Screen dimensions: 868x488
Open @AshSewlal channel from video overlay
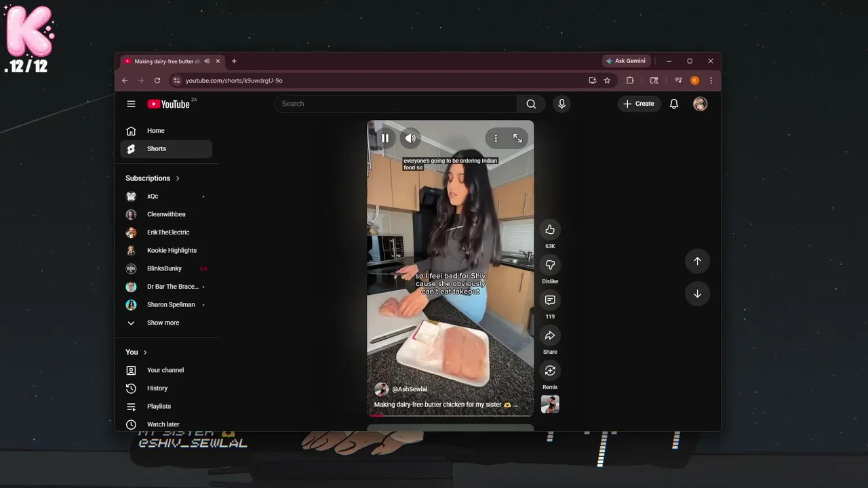[x=410, y=389]
